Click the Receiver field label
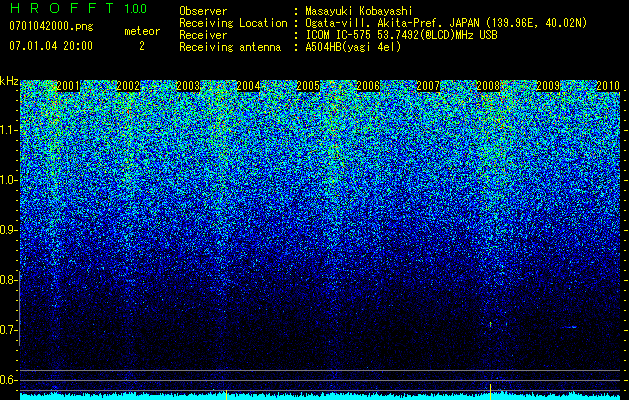Image resolution: width=629 pixels, height=400 pixels. point(203,35)
